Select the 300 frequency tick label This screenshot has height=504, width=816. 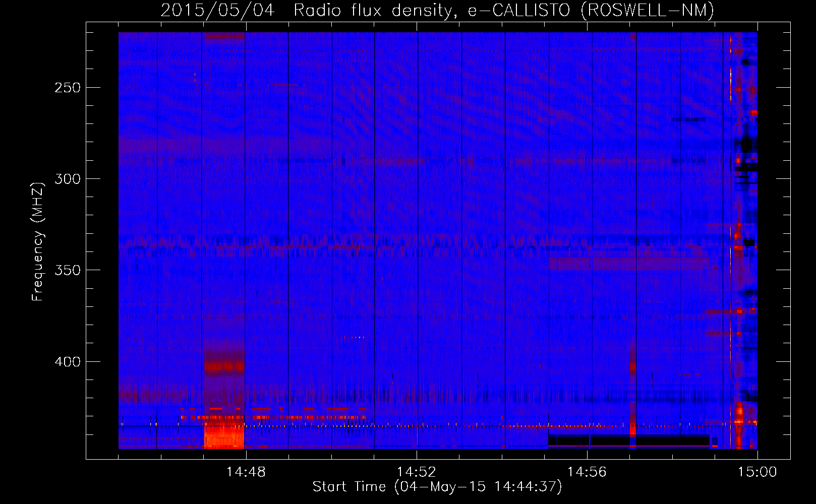[x=68, y=179]
